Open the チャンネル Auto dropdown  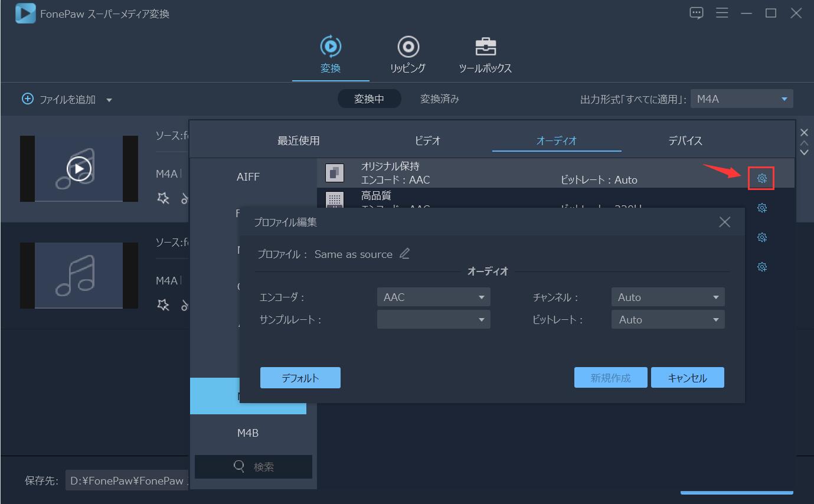coord(668,297)
